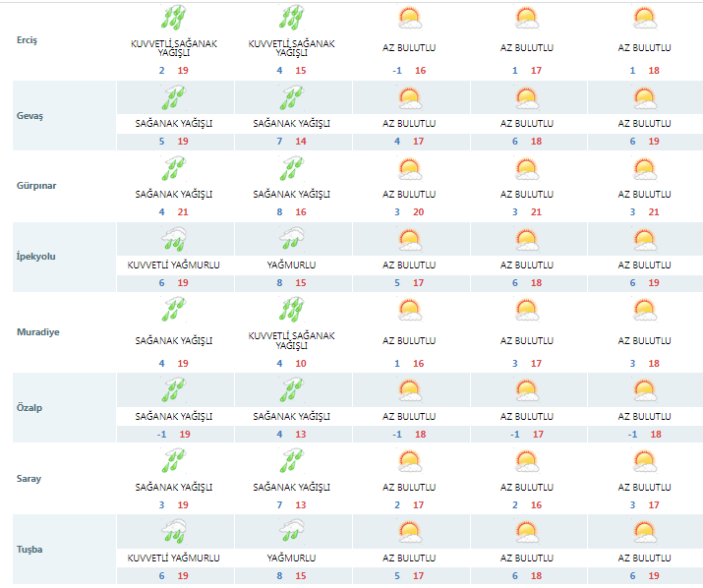Screen dimensions: 703x588
Task: Click the Tuşba district label
Action: 31,551
